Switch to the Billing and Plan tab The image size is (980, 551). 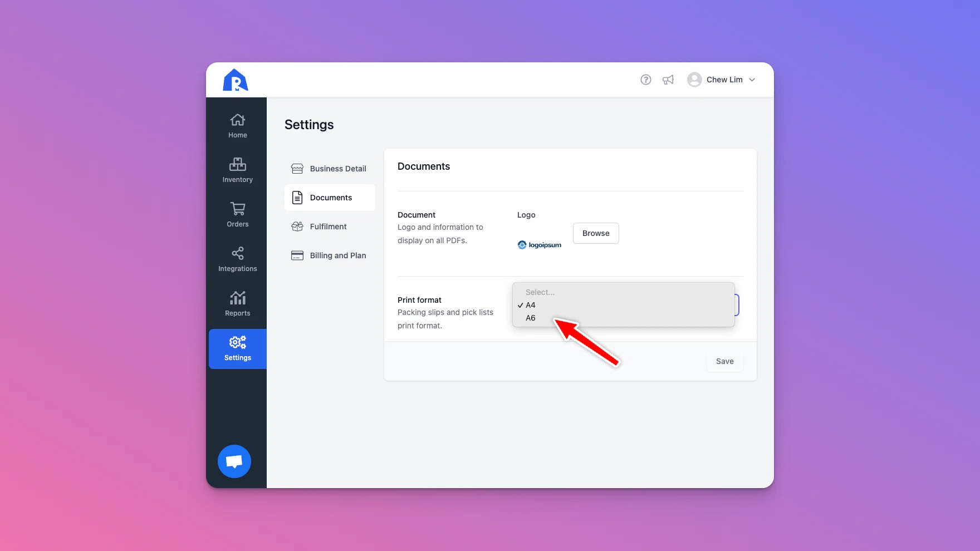click(330, 255)
